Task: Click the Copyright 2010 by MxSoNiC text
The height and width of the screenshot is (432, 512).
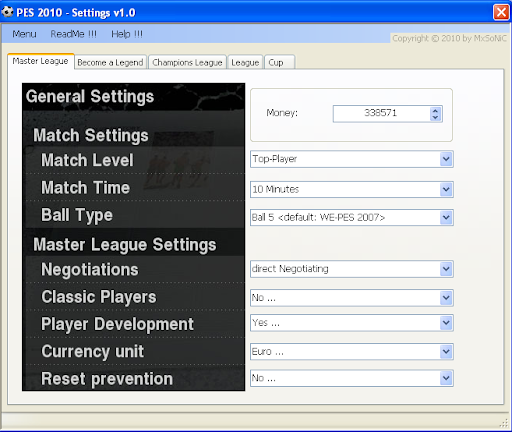Action: point(449,38)
